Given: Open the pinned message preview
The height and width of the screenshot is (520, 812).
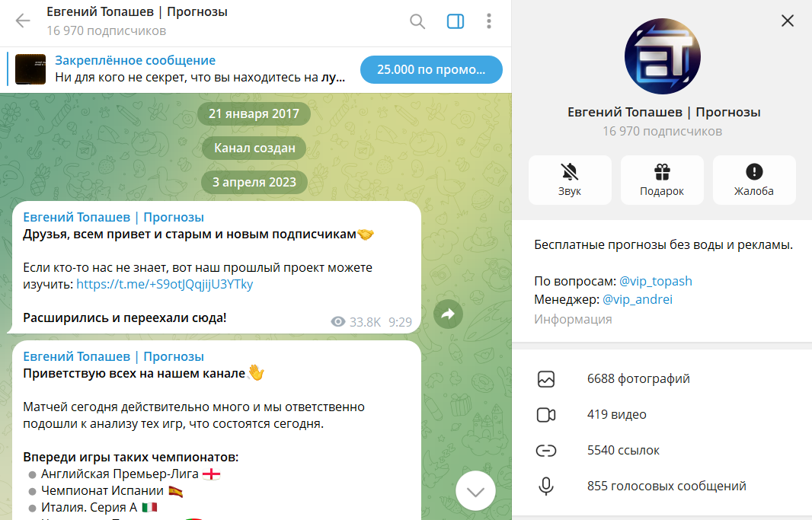Looking at the screenshot, I should [x=200, y=69].
